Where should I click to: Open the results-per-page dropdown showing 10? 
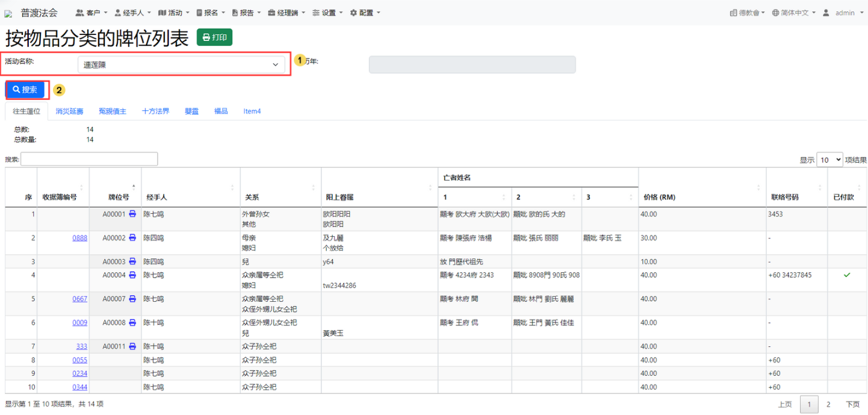point(829,160)
